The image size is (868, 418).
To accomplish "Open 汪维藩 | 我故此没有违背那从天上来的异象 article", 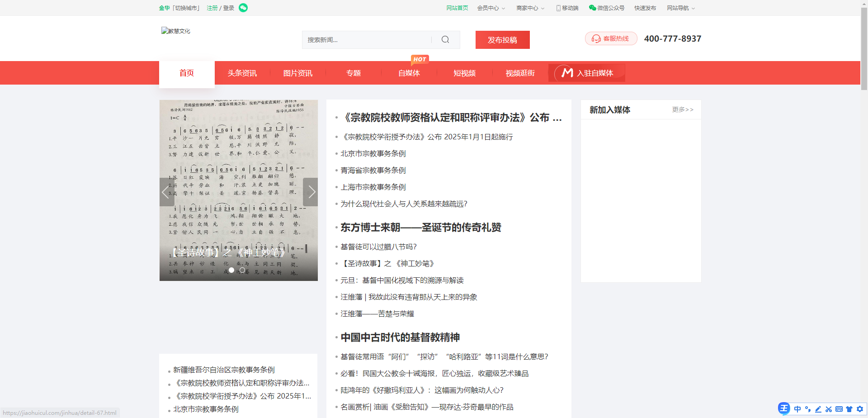I will point(409,297).
